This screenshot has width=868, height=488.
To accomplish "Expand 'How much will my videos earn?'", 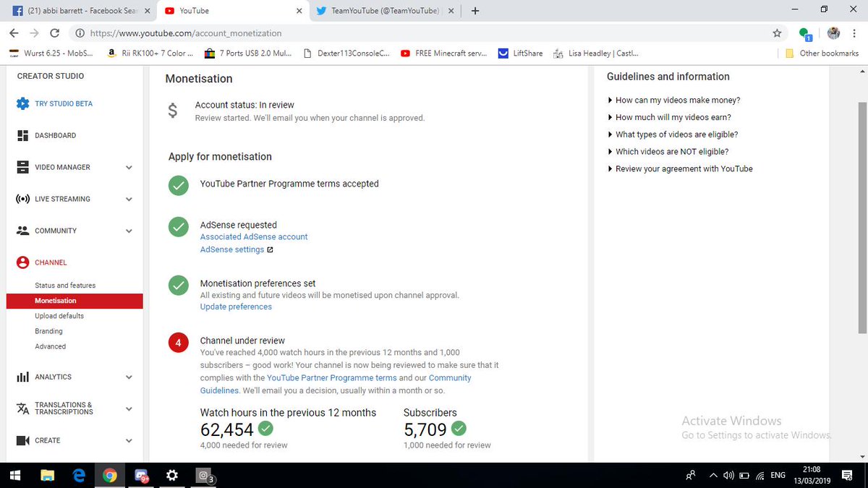I will click(x=669, y=117).
